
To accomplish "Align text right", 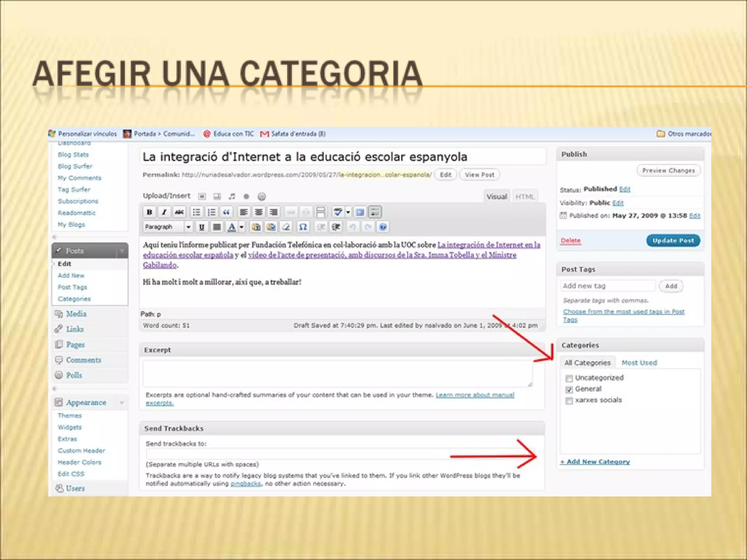I will 274,212.
